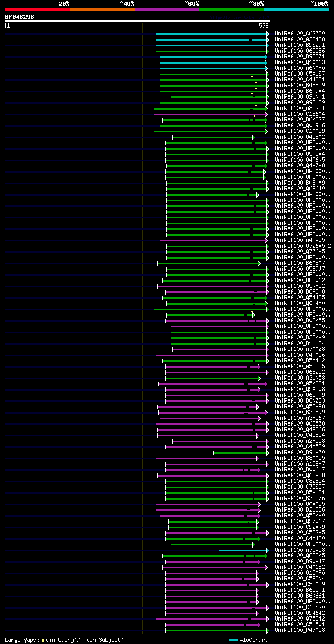Open the UniRef100_P47058 entry
Image resolution: width=334 pixels, height=644 pixels.
(300, 630)
